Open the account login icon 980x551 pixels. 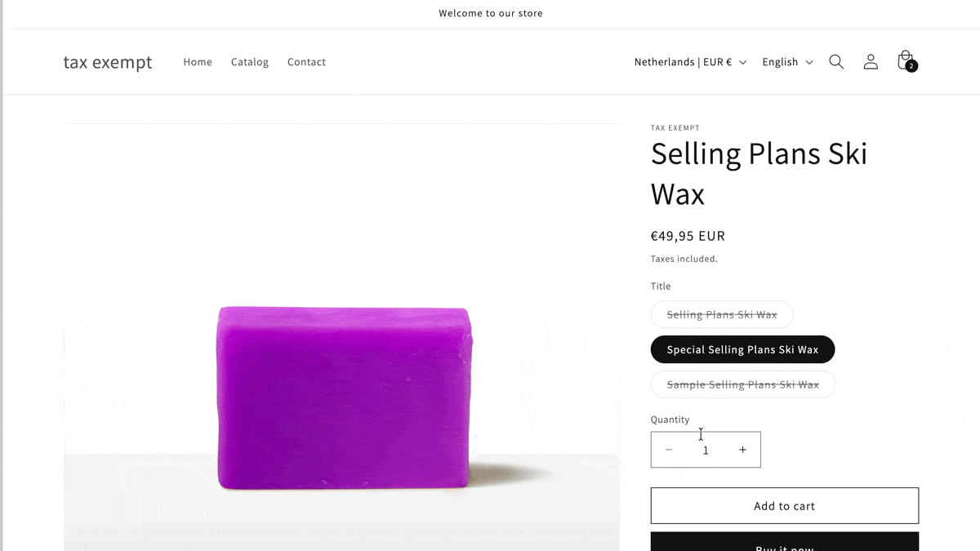871,62
